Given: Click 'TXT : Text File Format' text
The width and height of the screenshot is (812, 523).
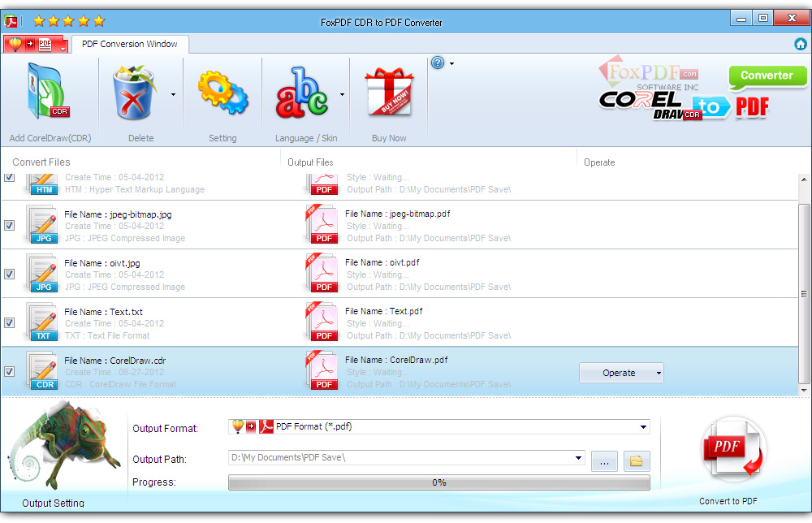Looking at the screenshot, I should coord(107,335).
